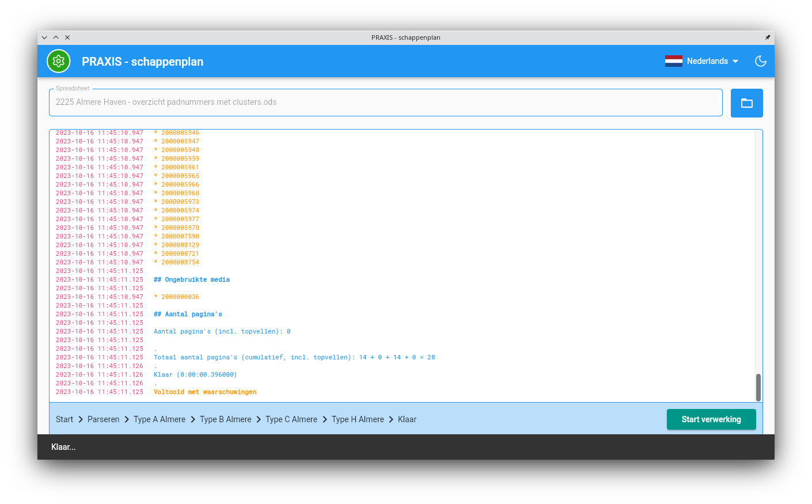Go to Type H Almere step
Screen dimensions: 812x504
358,419
